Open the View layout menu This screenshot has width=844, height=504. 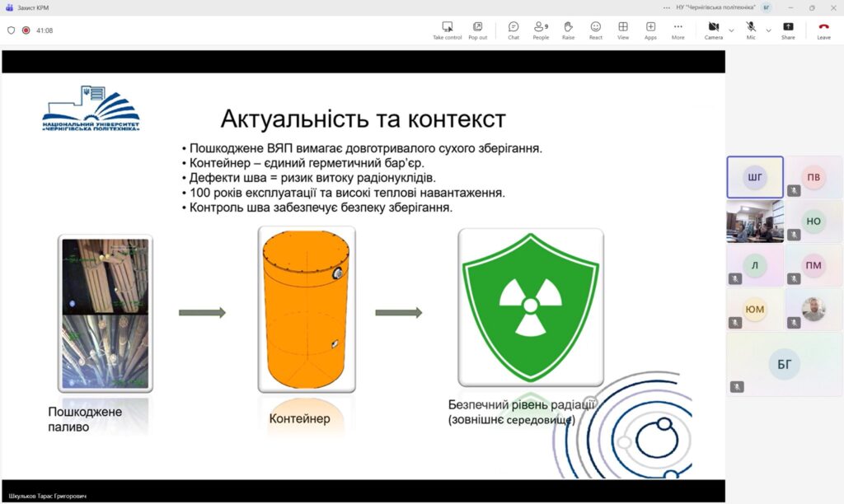pyautogui.click(x=623, y=30)
